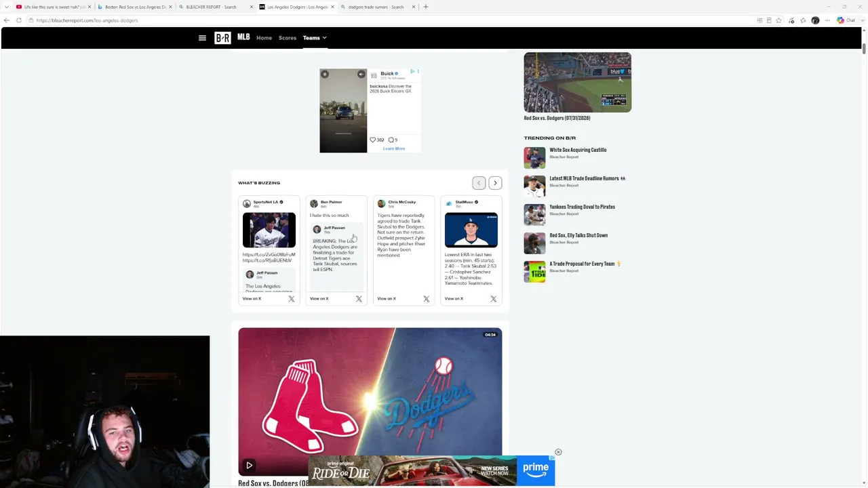View SportsNet LA post on X
Screen dimensions: 868x488
click(252, 298)
